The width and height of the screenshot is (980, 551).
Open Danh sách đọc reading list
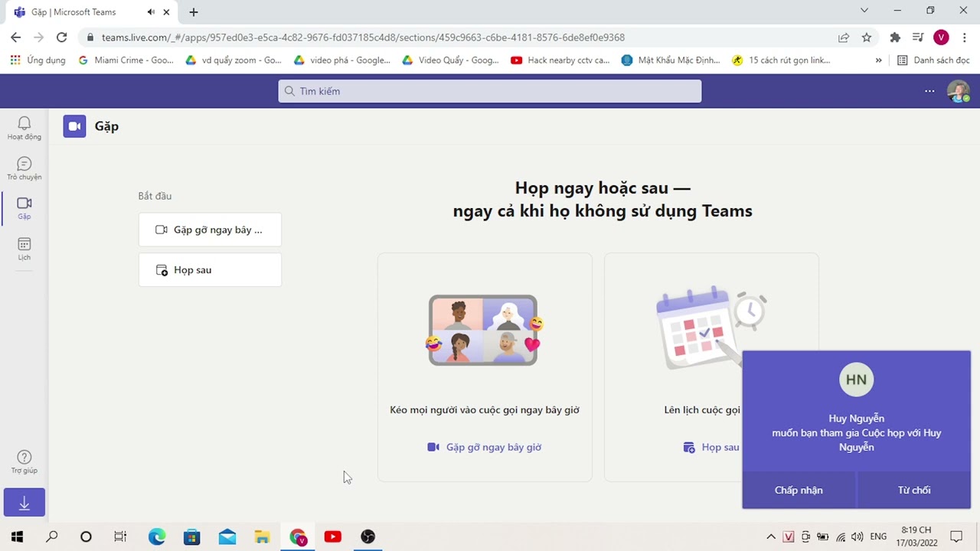933,60
